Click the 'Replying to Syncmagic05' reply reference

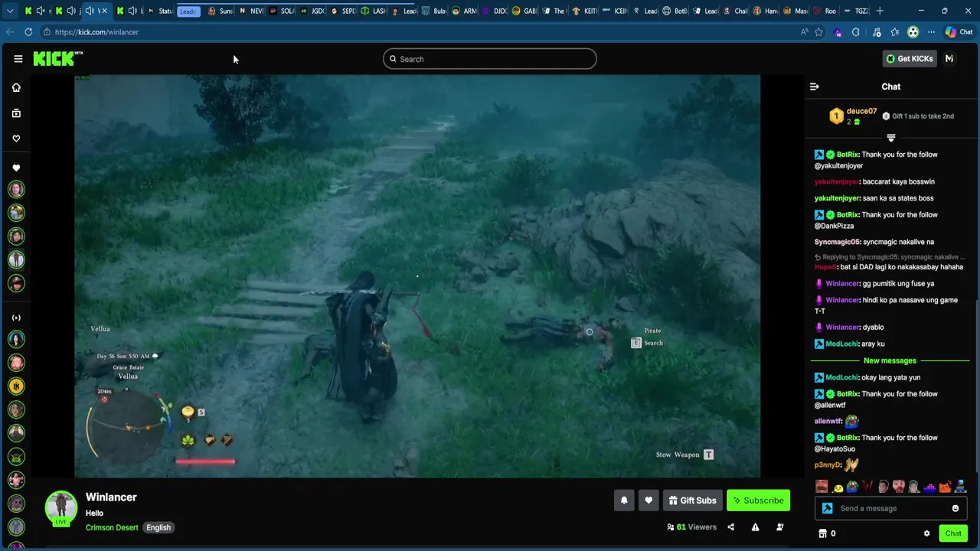[890, 257]
